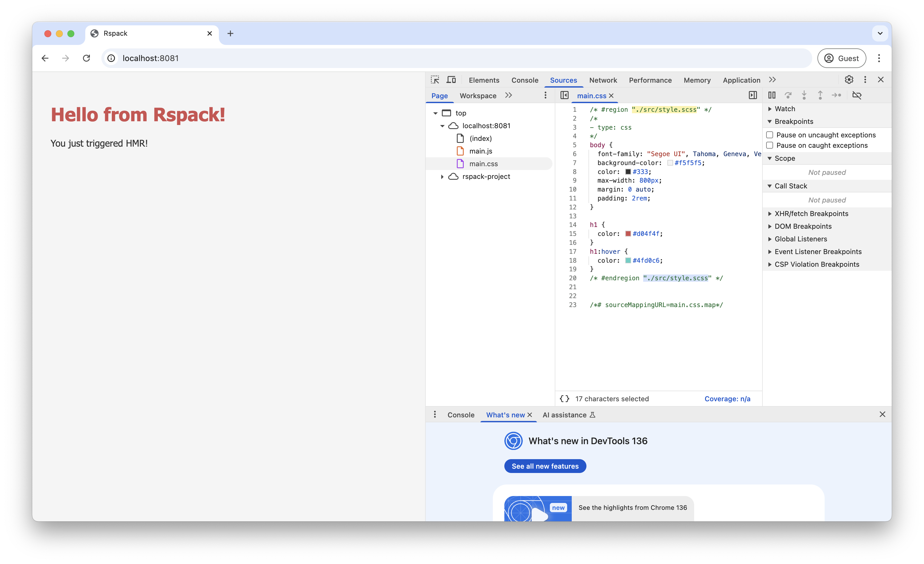Expand the Watch section
The width and height of the screenshot is (924, 564).
click(x=770, y=109)
